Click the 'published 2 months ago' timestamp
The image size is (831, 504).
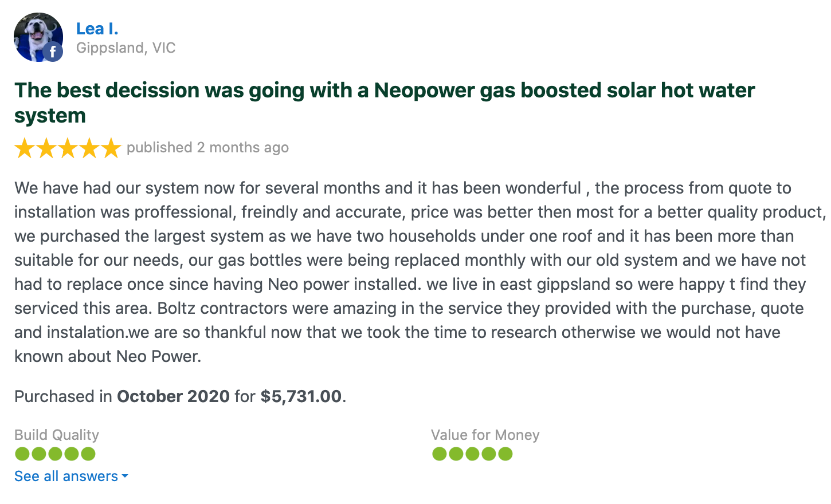[207, 148]
